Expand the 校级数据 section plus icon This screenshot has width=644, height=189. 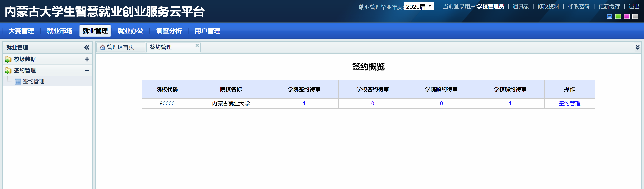[87, 59]
